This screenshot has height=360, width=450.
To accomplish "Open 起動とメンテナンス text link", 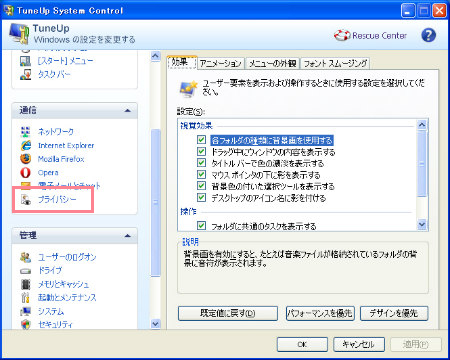I will click(67, 297).
